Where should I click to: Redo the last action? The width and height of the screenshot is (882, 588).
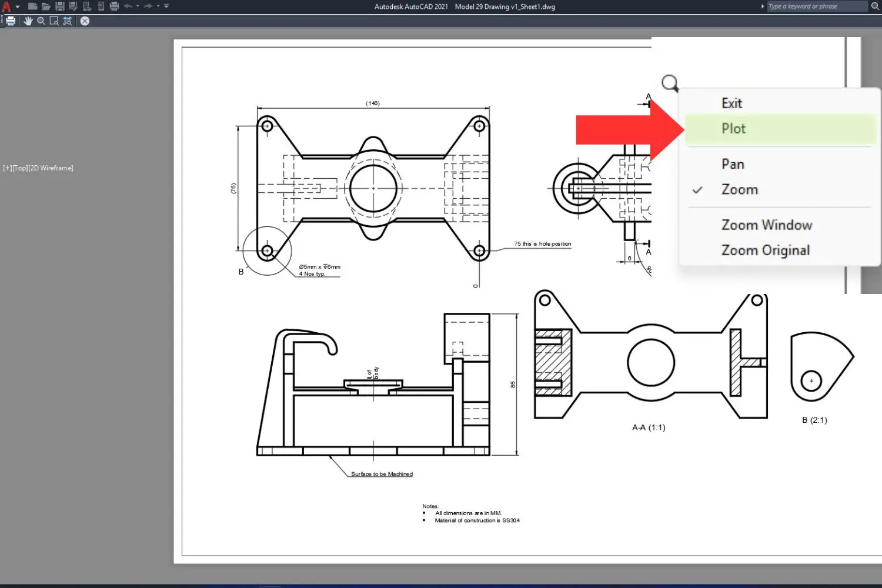pyautogui.click(x=148, y=6)
